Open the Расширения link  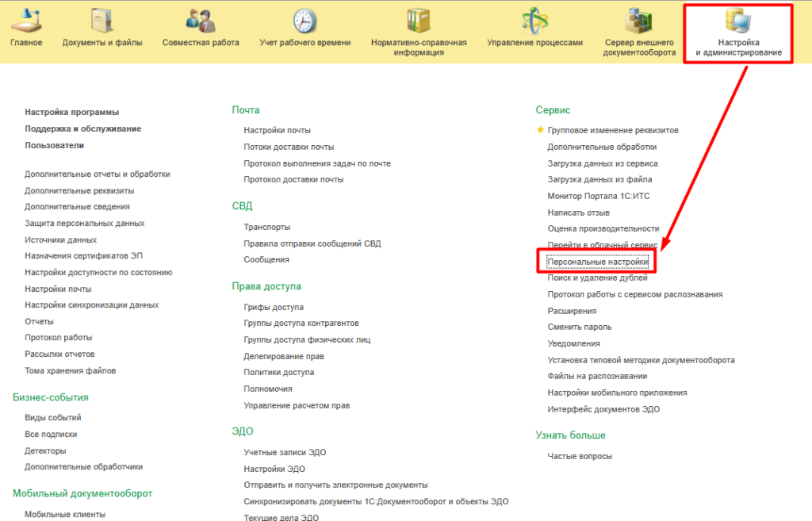[572, 311]
